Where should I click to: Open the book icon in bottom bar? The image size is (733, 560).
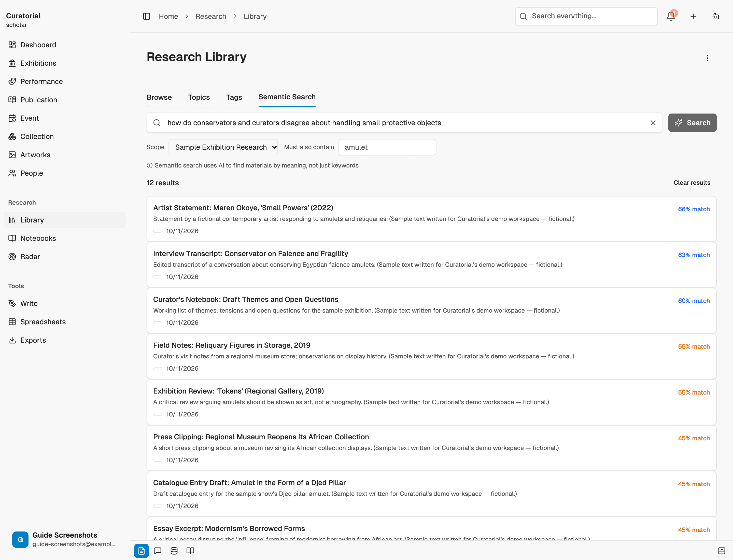[x=190, y=551]
